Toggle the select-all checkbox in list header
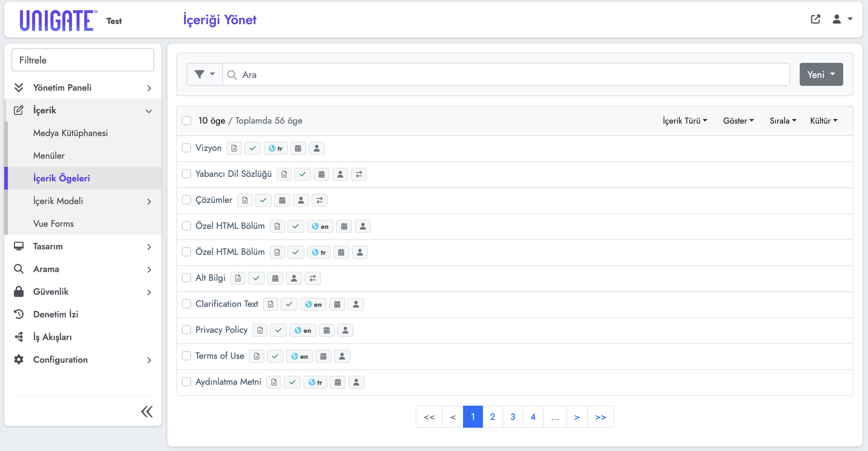 pyautogui.click(x=186, y=121)
